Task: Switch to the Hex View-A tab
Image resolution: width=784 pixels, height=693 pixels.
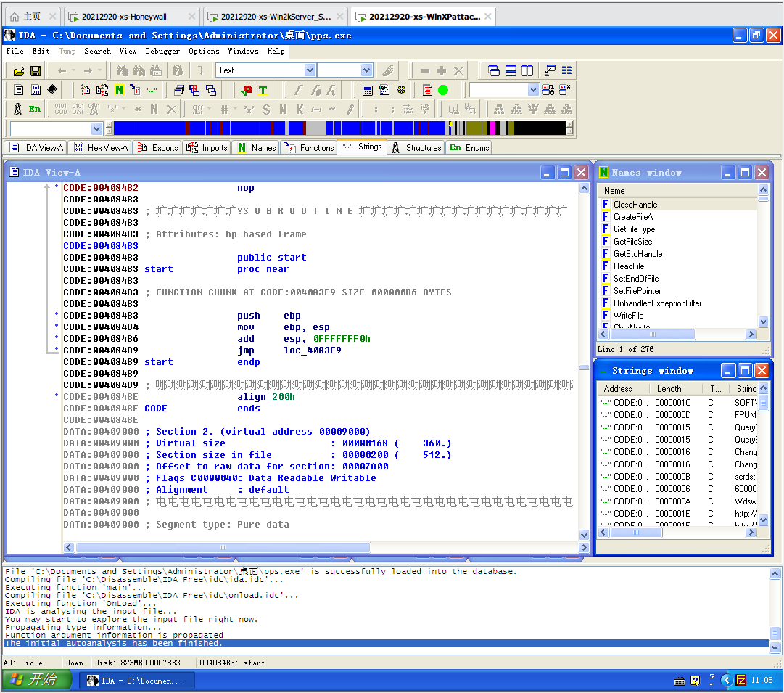Action: [101, 147]
